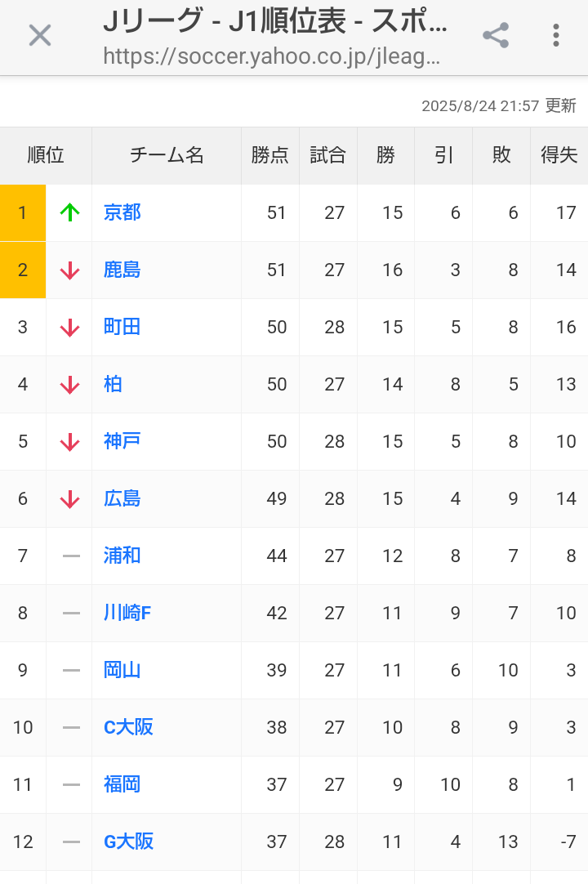
Task: Select the 岡山 team link
Action: point(122,670)
